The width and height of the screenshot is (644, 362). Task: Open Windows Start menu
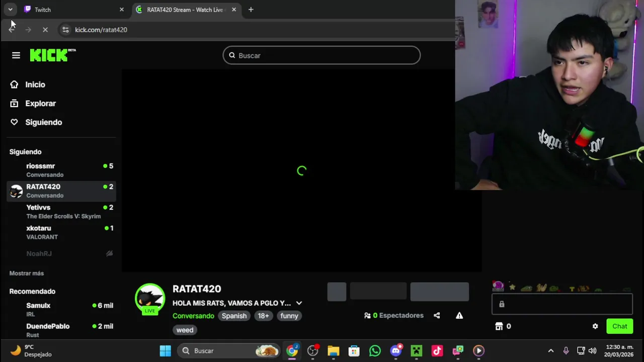[165, 350]
